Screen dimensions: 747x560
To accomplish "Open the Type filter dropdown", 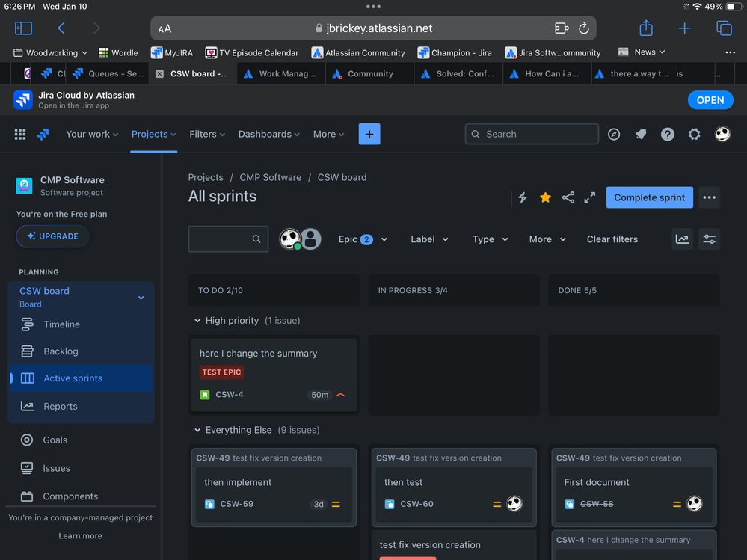I will click(490, 239).
